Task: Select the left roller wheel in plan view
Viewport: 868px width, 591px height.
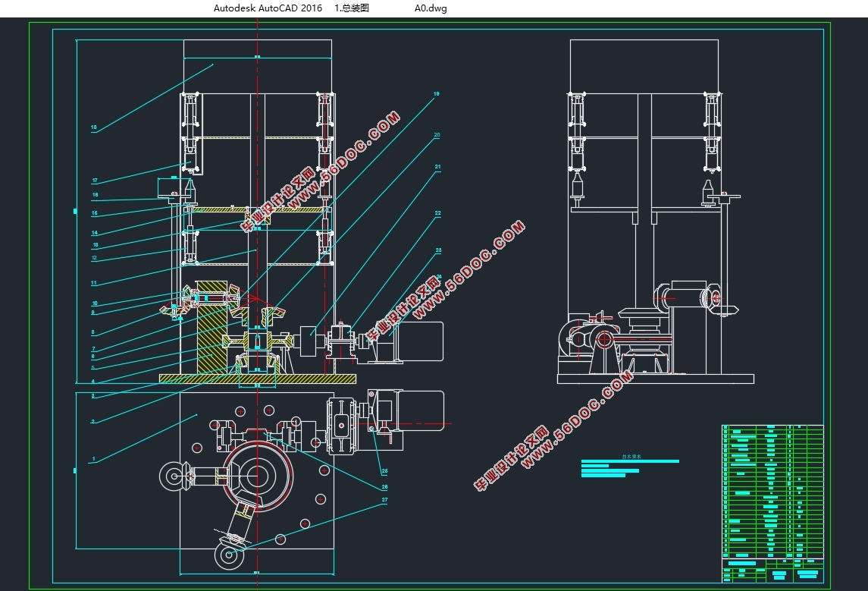Action: click(x=174, y=476)
